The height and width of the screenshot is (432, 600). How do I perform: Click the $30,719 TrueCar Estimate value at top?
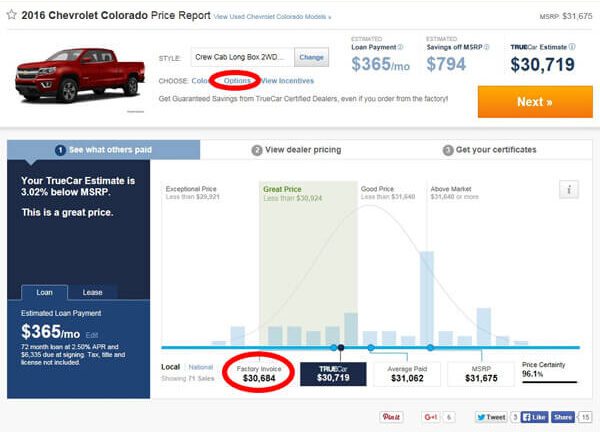point(542,64)
